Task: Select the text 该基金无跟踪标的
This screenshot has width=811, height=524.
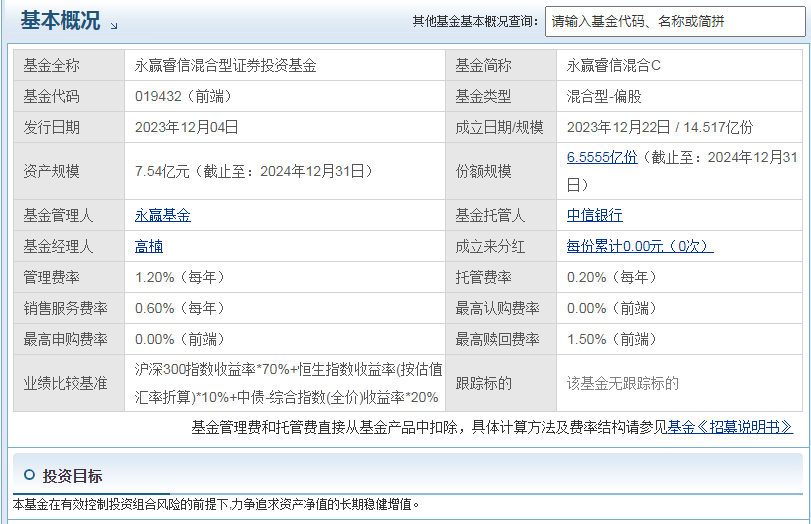Action: [622, 383]
